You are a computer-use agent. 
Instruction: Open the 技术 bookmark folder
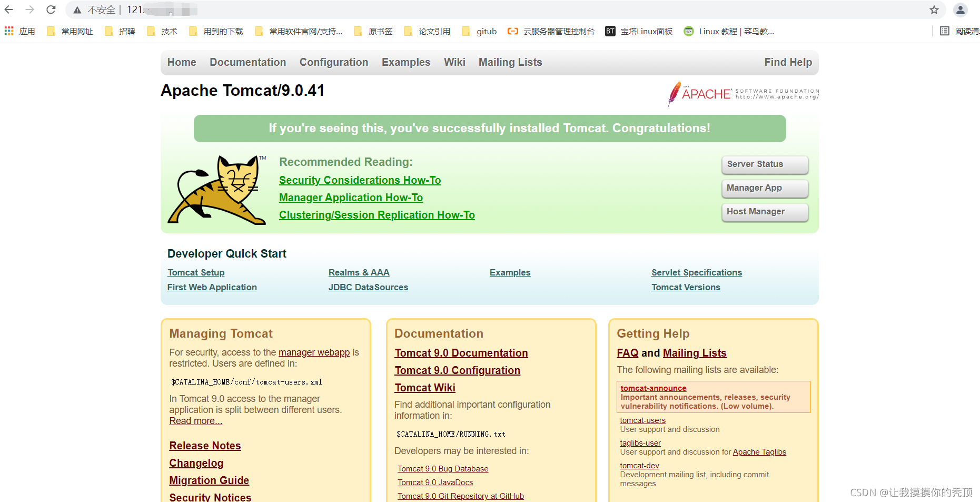(x=162, y=32)
